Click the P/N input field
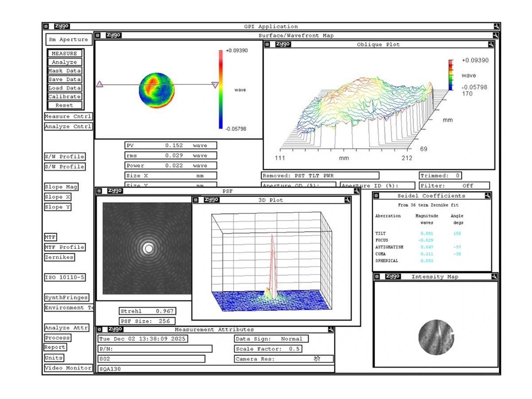Viewport: 532px width, 399px height. 155,349
